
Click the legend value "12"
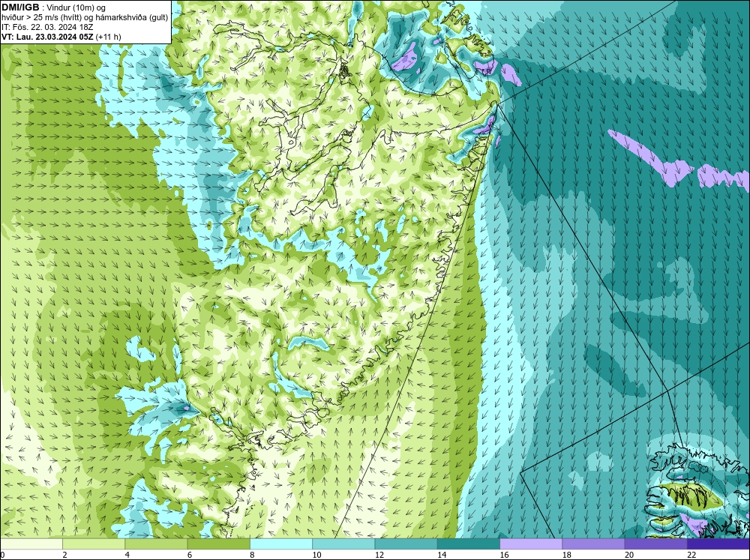(379, 555)
